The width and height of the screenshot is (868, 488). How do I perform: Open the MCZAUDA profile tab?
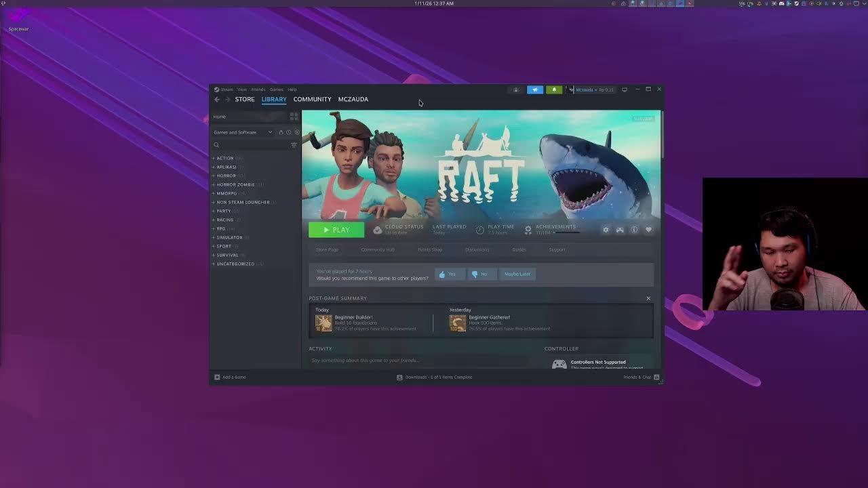[353, 99]
